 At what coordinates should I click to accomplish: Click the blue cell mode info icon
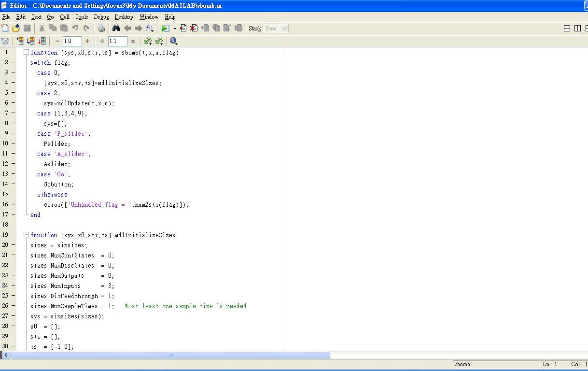click(x=173, y=42)
